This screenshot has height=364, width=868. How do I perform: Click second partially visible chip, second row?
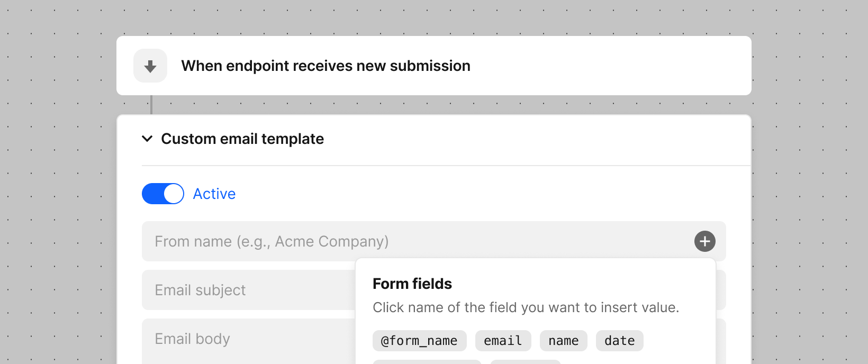[526, 362]
